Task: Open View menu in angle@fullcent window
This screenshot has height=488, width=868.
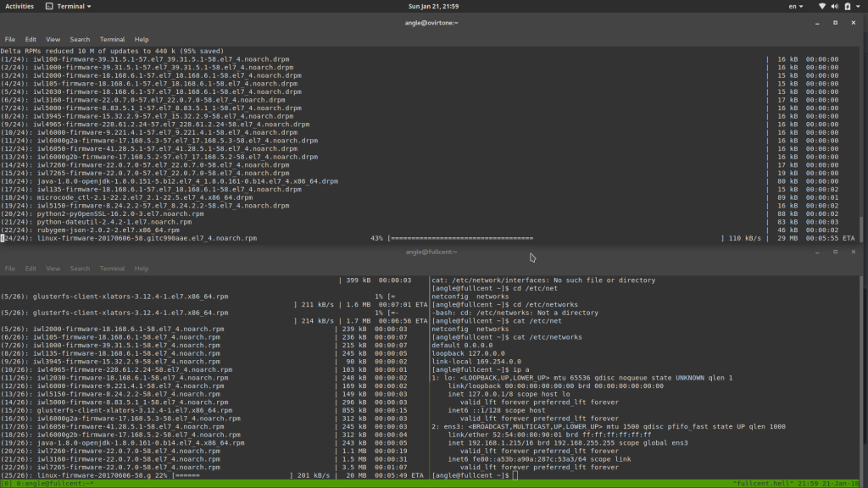Action: [x=53, y=269]
